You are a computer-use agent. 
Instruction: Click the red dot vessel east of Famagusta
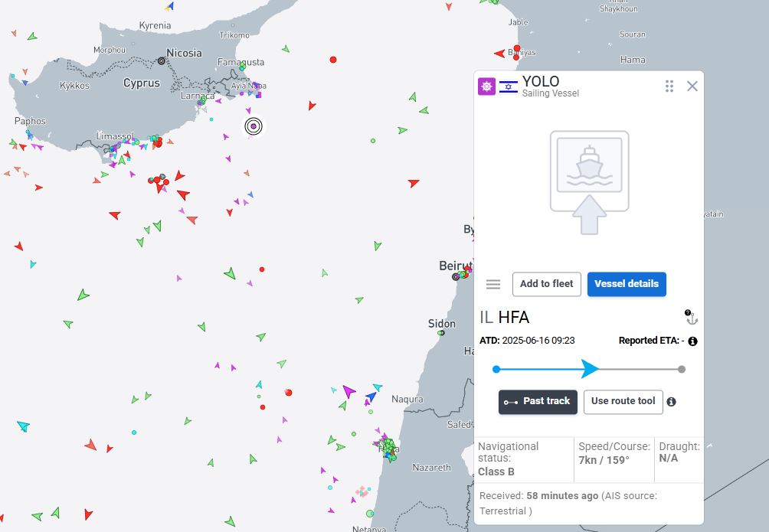[333, 60]
